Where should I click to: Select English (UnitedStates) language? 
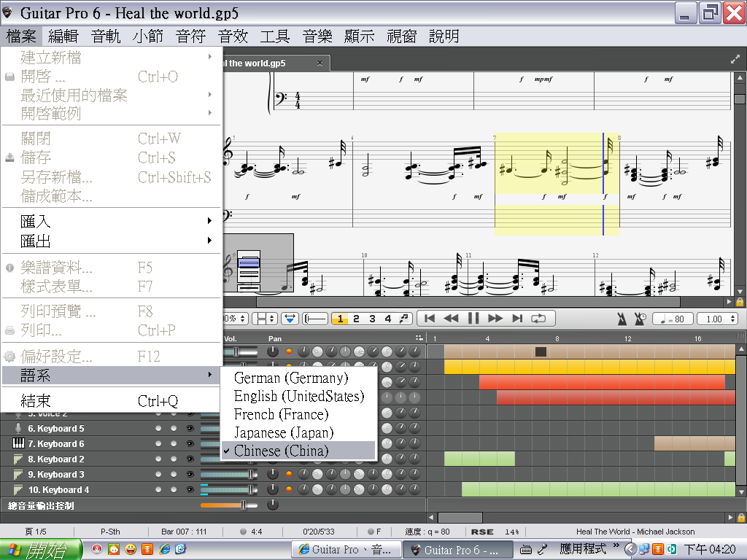point(298,396)
